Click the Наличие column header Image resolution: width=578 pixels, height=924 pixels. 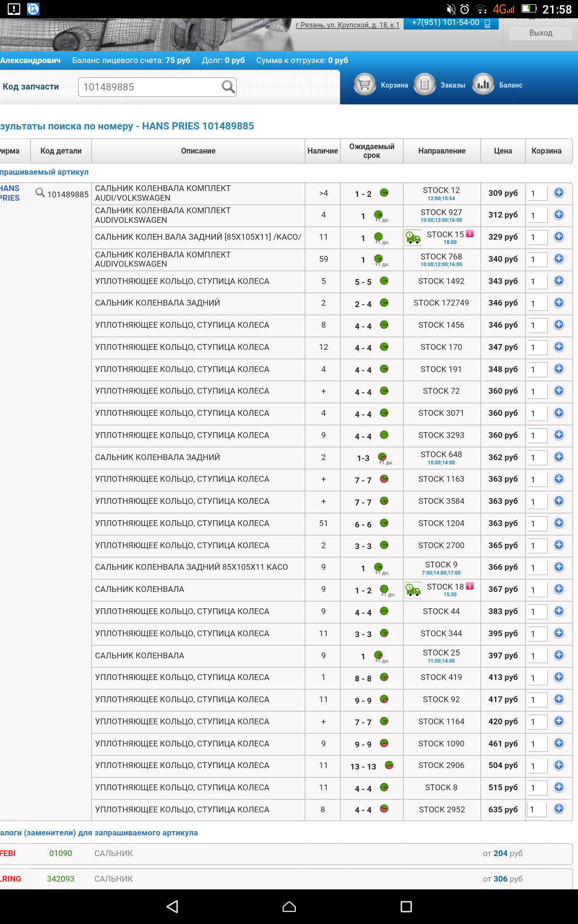322,151
